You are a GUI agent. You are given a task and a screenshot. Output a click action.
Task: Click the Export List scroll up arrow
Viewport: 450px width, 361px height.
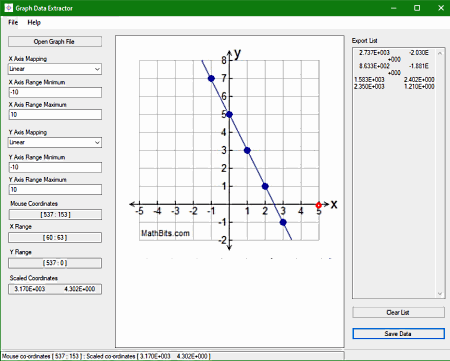click(x=440, y=53)
